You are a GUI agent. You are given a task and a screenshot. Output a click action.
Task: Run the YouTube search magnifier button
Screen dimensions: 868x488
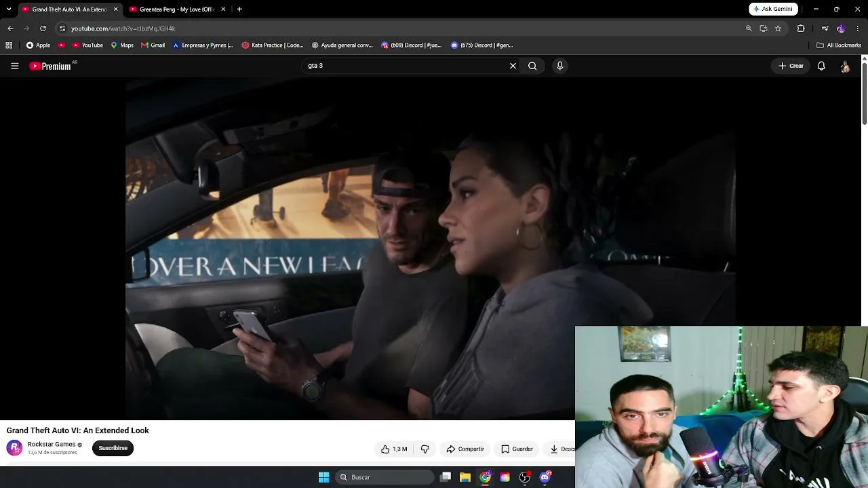click(x=532, y=66)
